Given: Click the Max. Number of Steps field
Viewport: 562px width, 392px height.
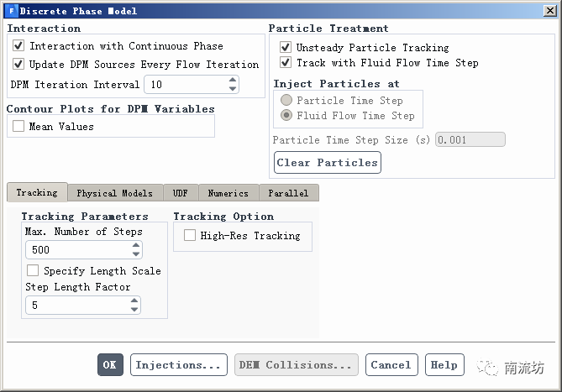Looking at the screenshot, I should pyautogui.click(x=76, y=250).
